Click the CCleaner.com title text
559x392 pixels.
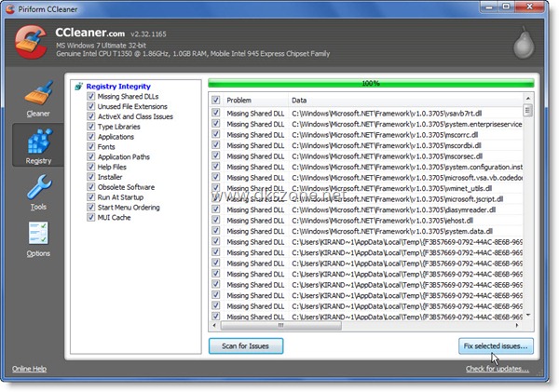tap(89, 33)
